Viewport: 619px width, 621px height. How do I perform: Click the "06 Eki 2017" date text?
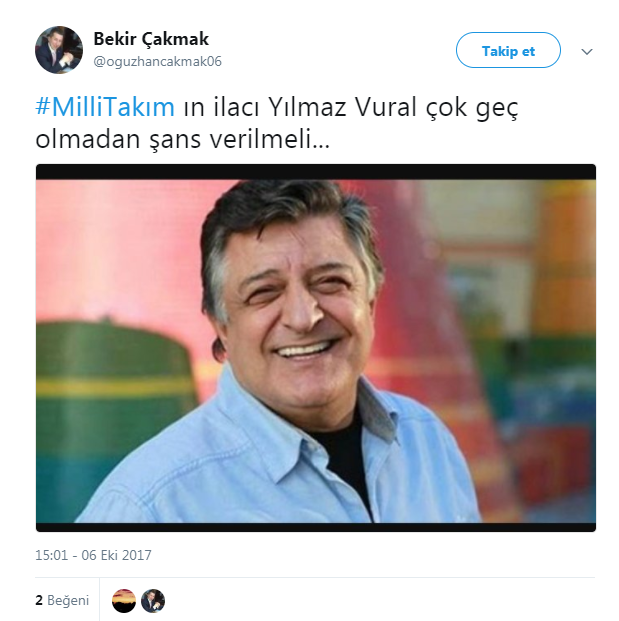(x=116, y=555)
